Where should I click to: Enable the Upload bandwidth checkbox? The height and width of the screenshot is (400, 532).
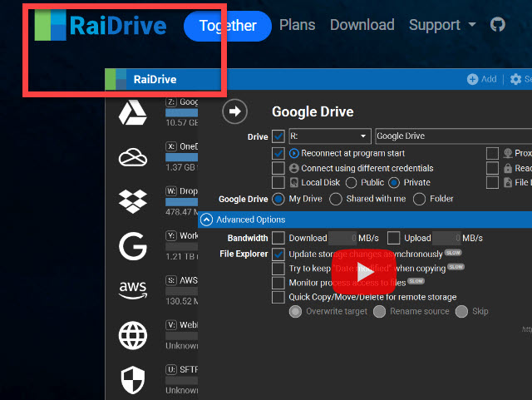click(x=393, y=238)
